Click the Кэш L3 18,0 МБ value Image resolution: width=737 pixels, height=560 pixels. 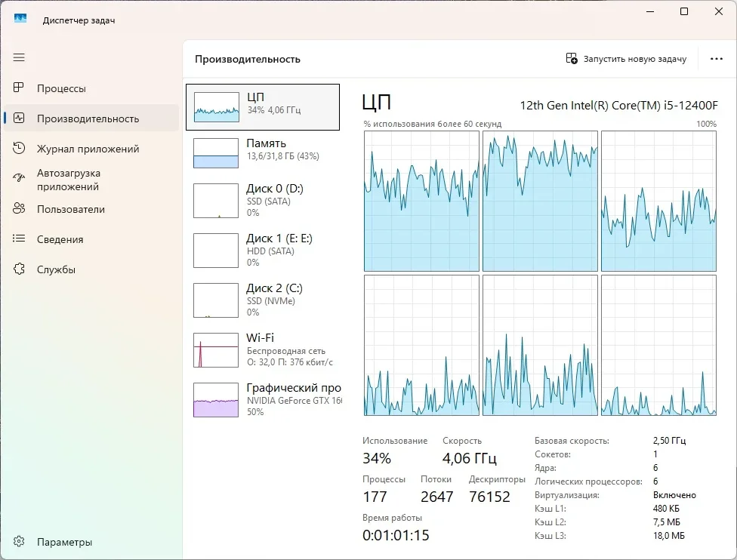[x=669, y=536]
